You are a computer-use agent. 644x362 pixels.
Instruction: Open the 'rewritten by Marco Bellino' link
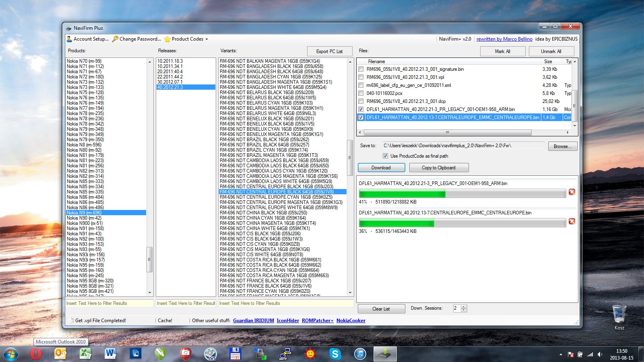pos(504,39)
